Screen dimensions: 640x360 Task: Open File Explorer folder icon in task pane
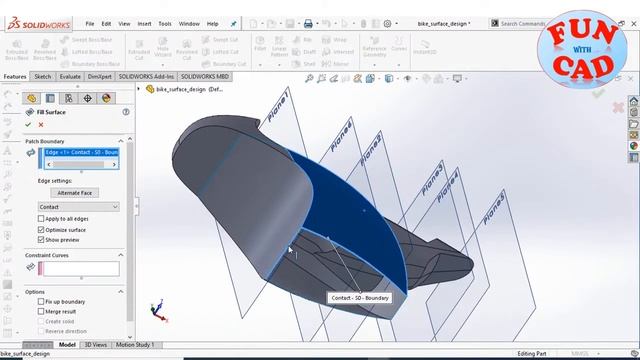click(633, 123)
